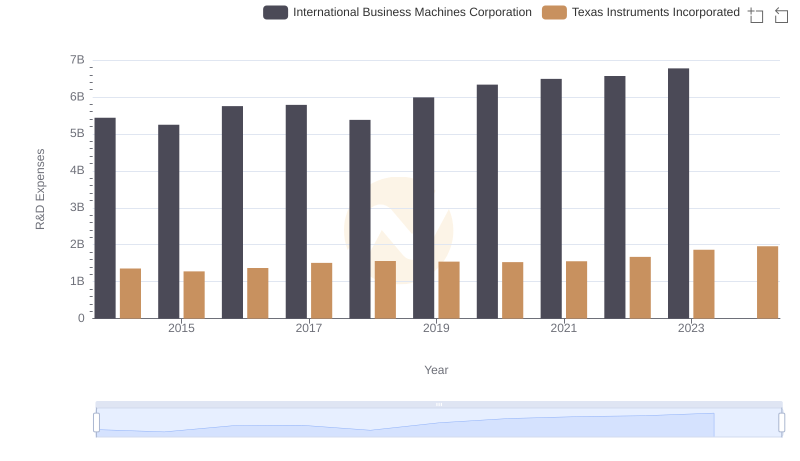Toggle International Business Machines Corporation legend swatch
Image resolution: width=800 pixels, height=461 pixels.
276,12
